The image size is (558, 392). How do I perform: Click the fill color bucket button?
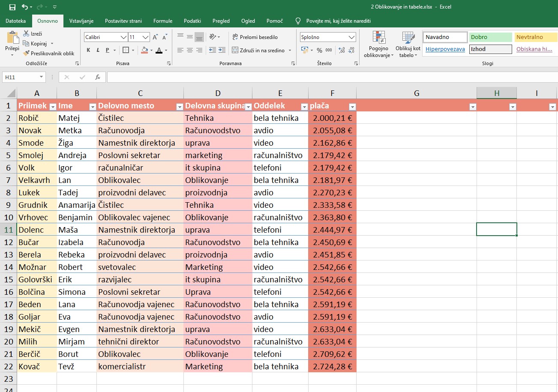tap(144, 51)
